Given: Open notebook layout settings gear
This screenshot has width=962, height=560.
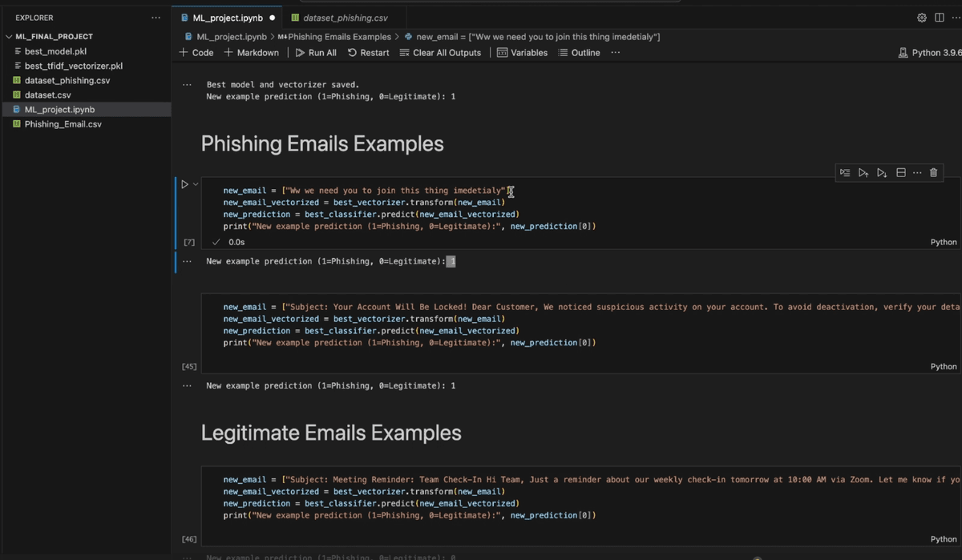Looking at the screenshot, I should pos(921,17).
